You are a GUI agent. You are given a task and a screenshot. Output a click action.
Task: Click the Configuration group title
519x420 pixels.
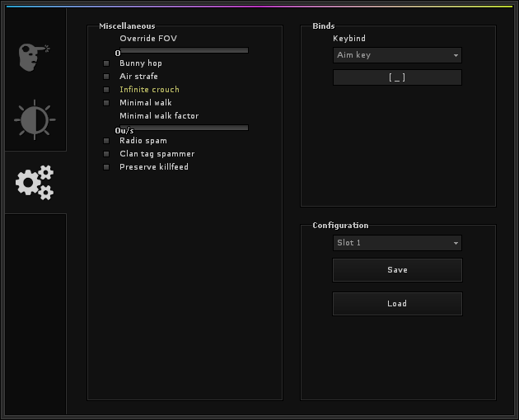coord(340,226)
